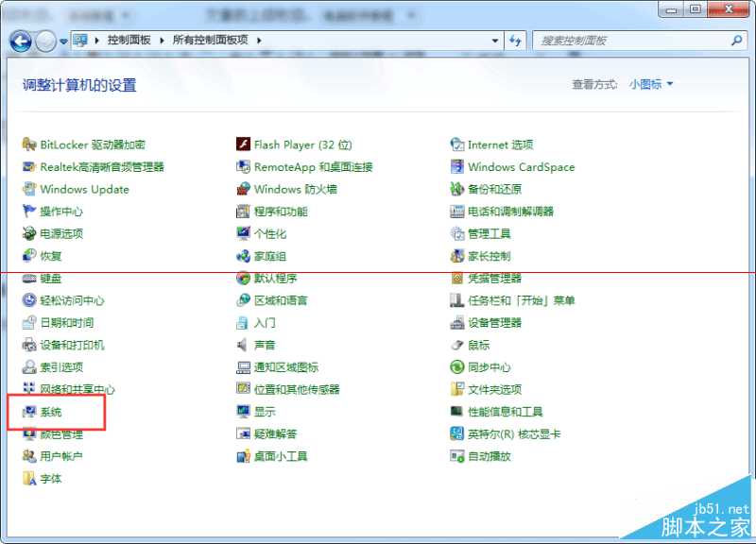Open 网络和共享中心

(76, 389)
